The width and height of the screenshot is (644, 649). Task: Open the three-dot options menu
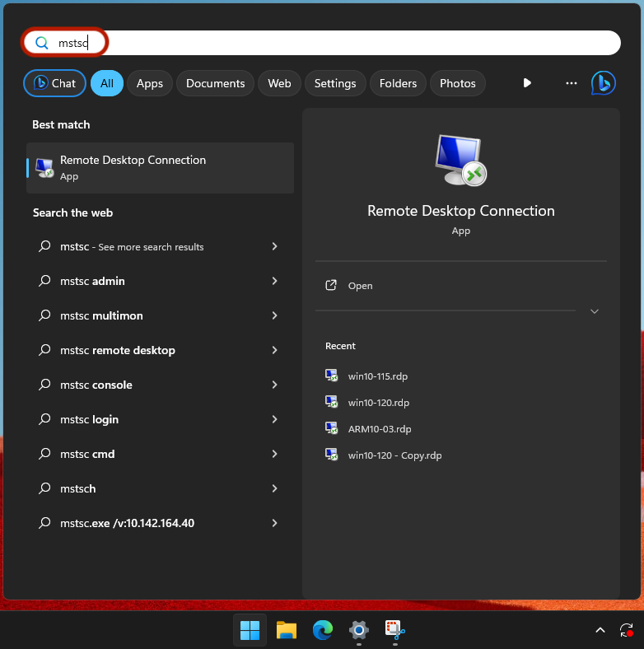572,83
